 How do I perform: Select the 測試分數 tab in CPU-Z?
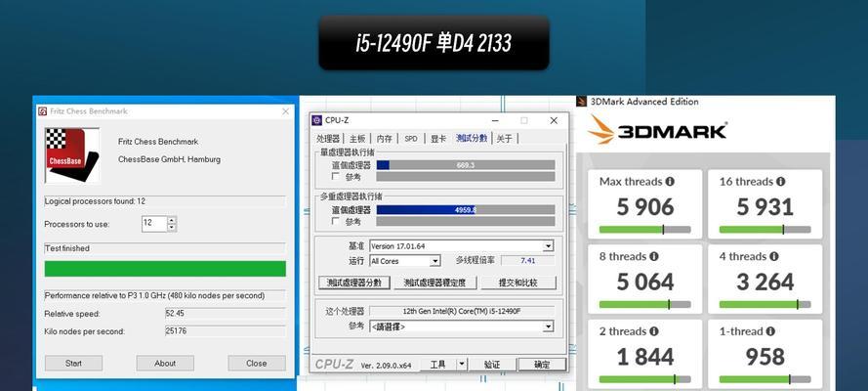point(472,138)
